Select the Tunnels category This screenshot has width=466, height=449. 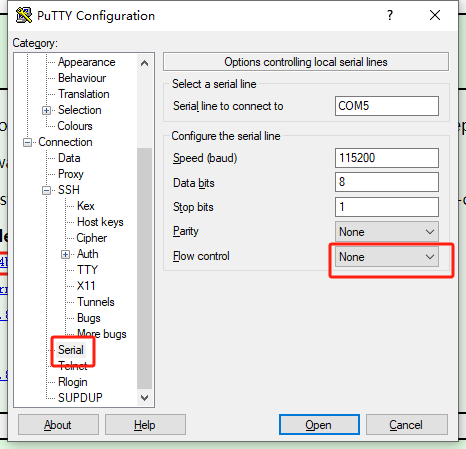coord(96,302)
